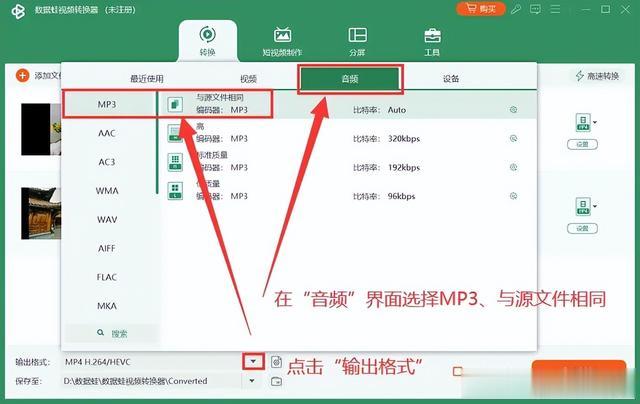Open the 分屏 split-screen tab
Viewport: 640px width, 404px height.
coord(357,42)
